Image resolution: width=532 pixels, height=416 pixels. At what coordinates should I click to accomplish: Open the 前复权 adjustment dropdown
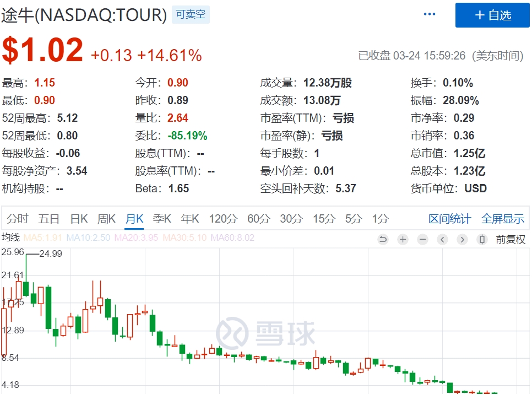pos(511,240)
